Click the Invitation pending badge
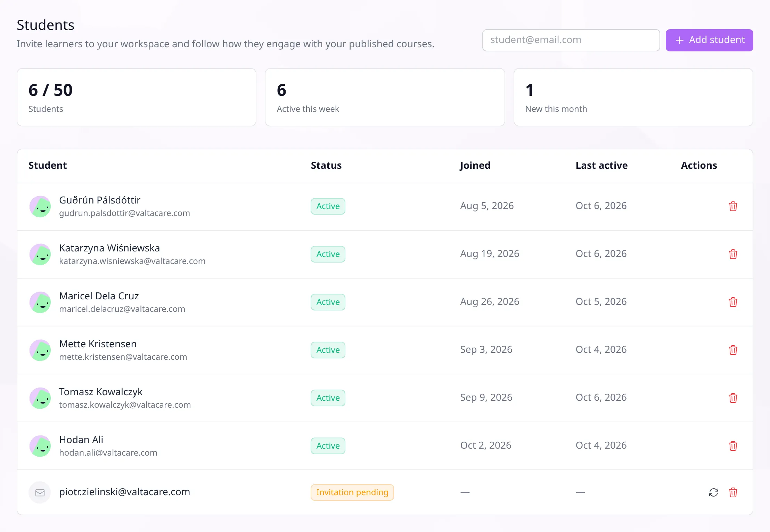The width and height of the screenshot is (770, 532). 352,492
